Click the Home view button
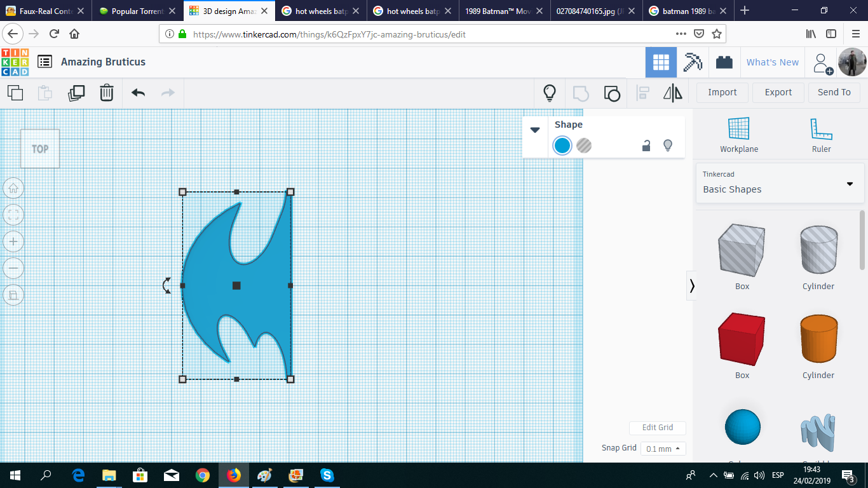 13,188
